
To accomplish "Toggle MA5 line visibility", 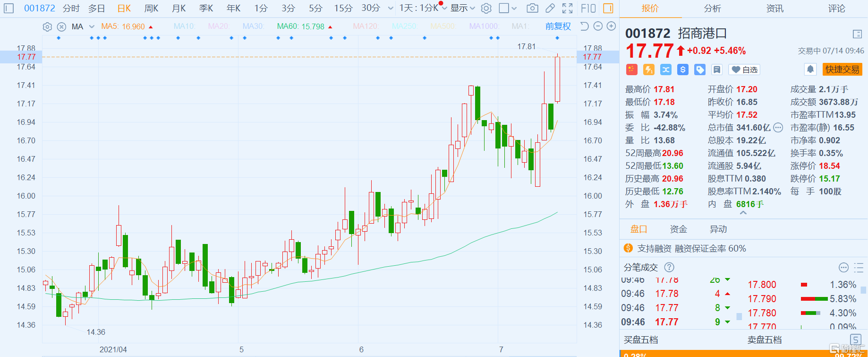I will click(127, 26).
